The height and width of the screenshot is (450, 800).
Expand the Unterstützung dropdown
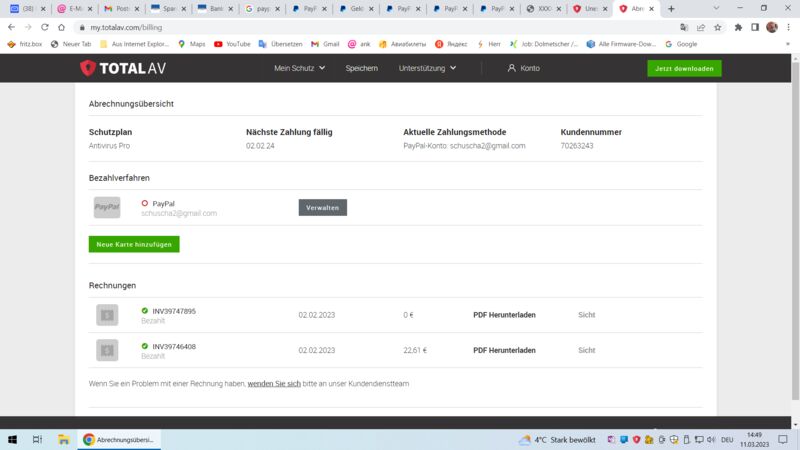coord(428,68)
